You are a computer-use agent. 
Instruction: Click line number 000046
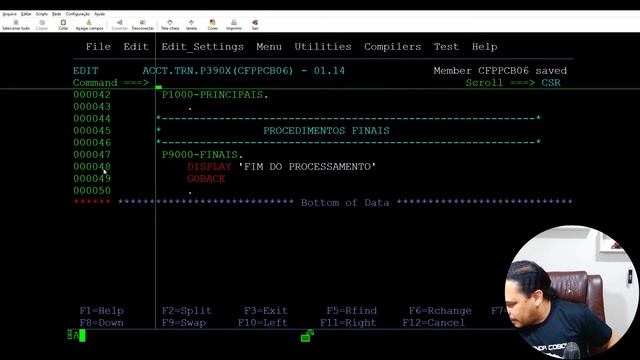click(92, 143)
